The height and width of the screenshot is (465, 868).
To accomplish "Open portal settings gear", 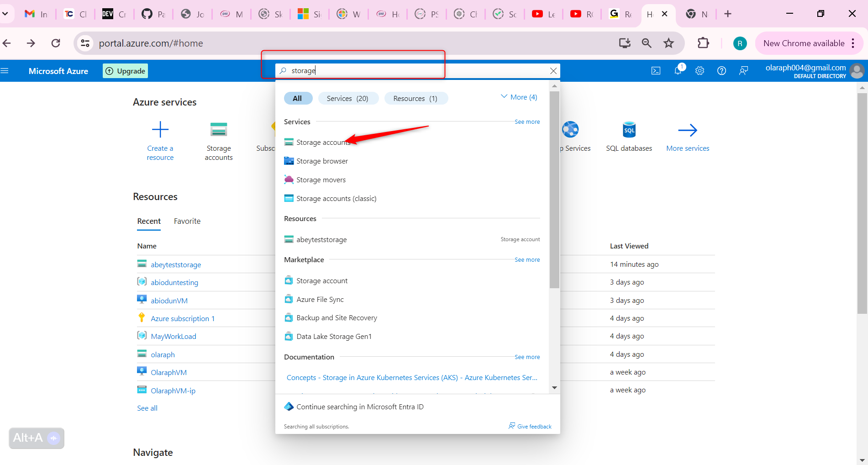I will pyautogui.click(x=700, y=71).
